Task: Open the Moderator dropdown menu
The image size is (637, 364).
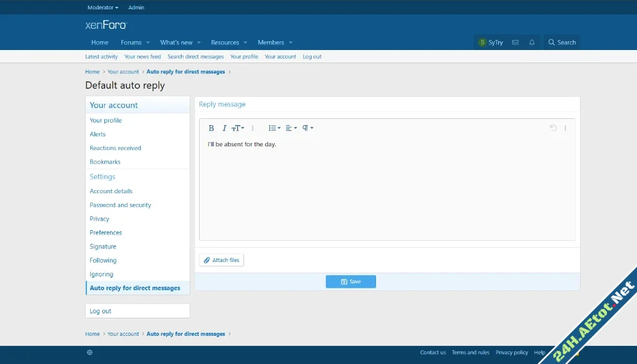Action: tap(103, 8)
